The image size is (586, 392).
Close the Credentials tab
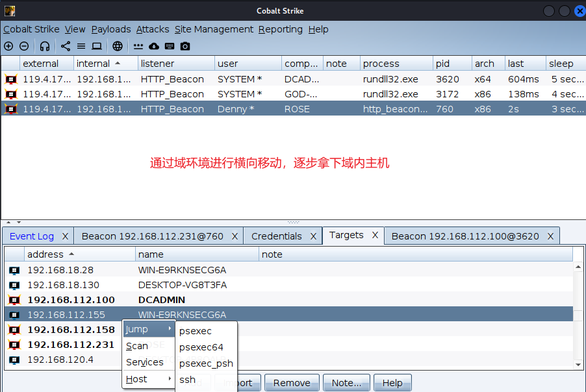[x=313, y=236]
